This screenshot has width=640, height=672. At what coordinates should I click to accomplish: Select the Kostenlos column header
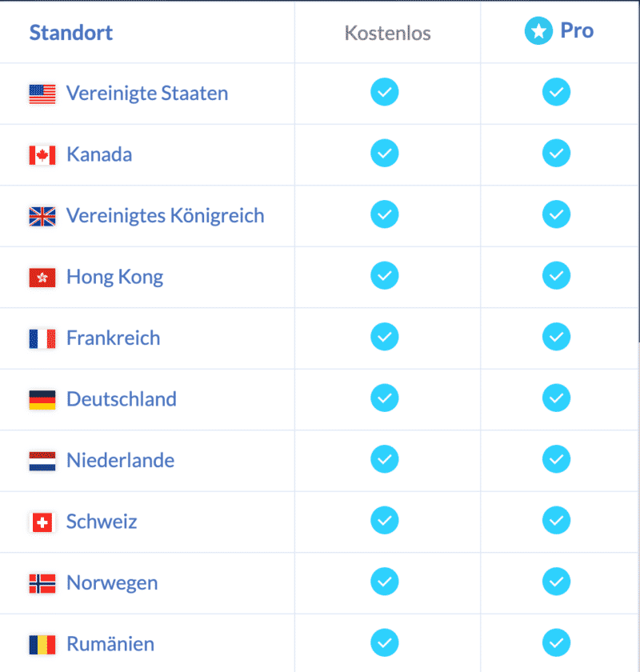387,33
